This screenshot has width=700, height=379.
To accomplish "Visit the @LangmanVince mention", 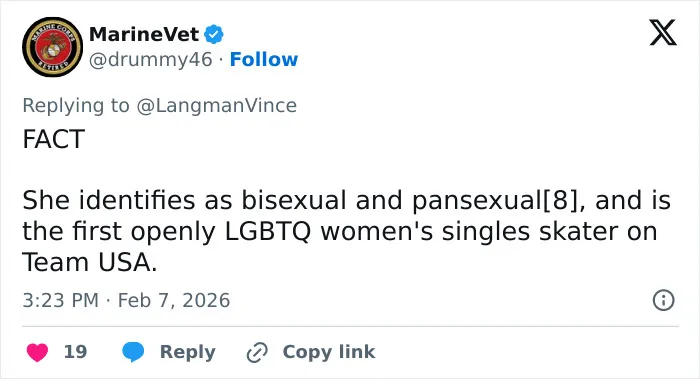I will tap(217, 106).
